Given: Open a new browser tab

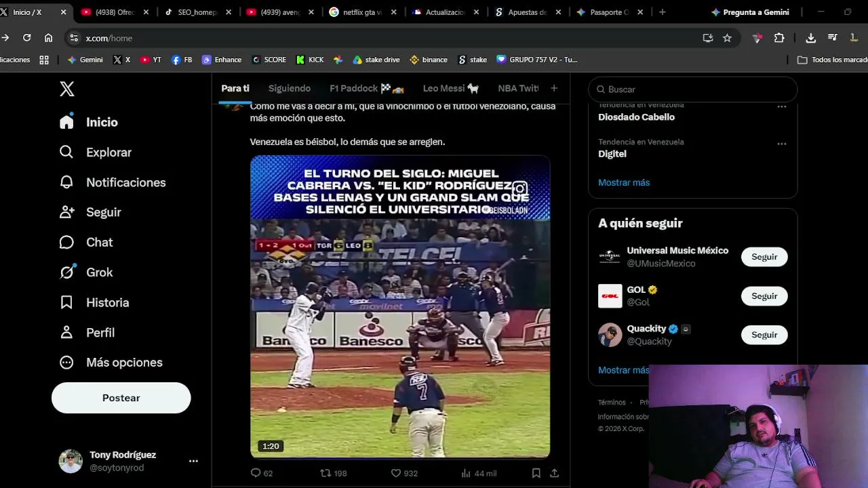Looking at the screenshot, I should coord(662,12).
